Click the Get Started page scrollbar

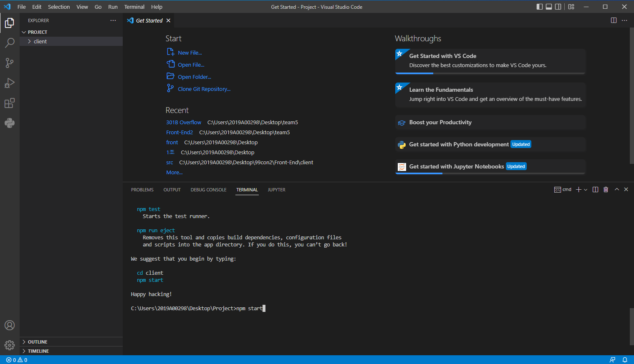pos(631,96)
